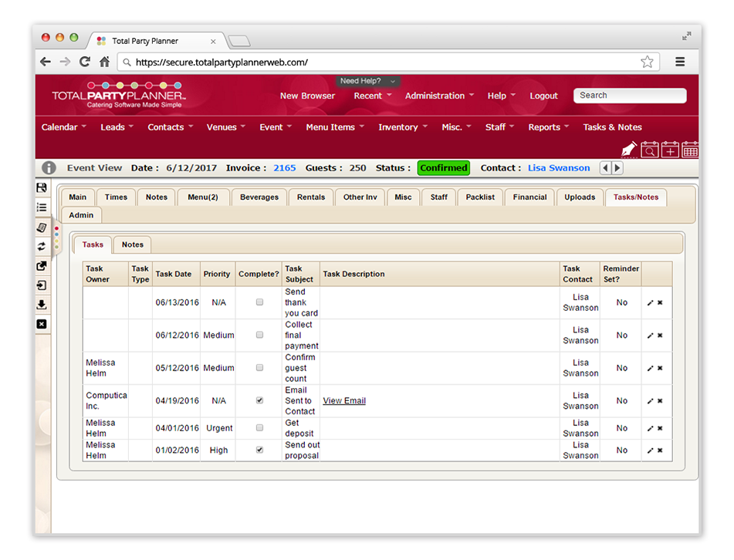This screenshot has height=560, width=734.
Task: Open contact Lisa Swanson link
Action: point(559,167)
